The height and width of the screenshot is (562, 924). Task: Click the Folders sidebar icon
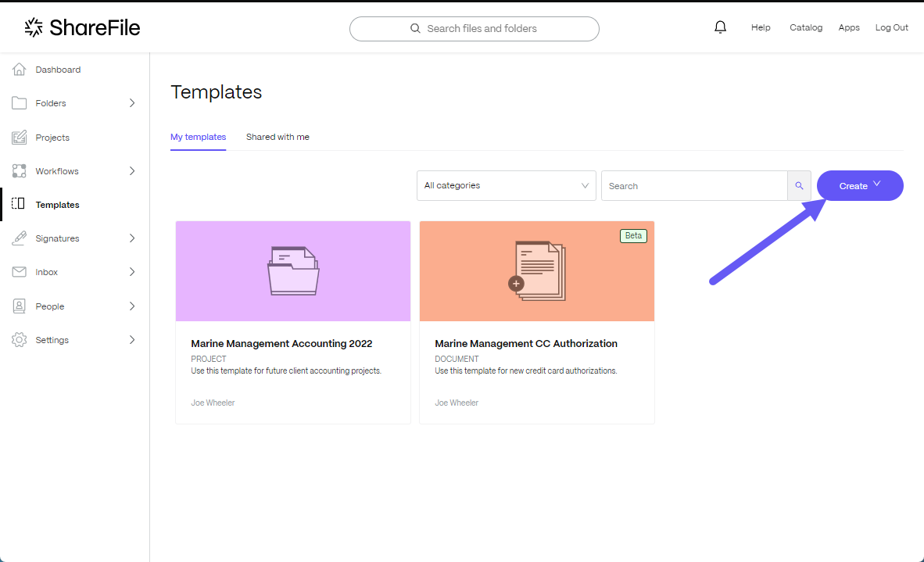[x=19, y=103]
